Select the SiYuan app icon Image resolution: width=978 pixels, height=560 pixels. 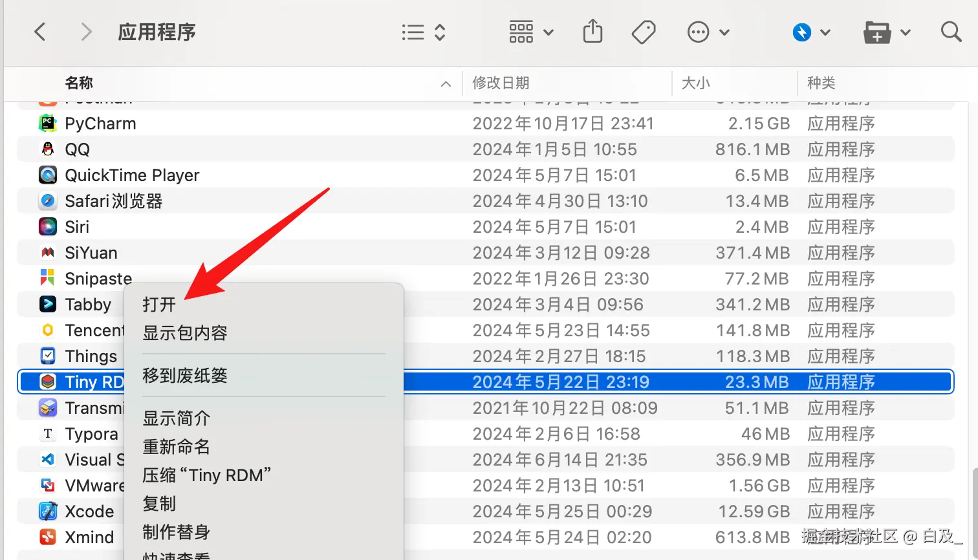48,252
